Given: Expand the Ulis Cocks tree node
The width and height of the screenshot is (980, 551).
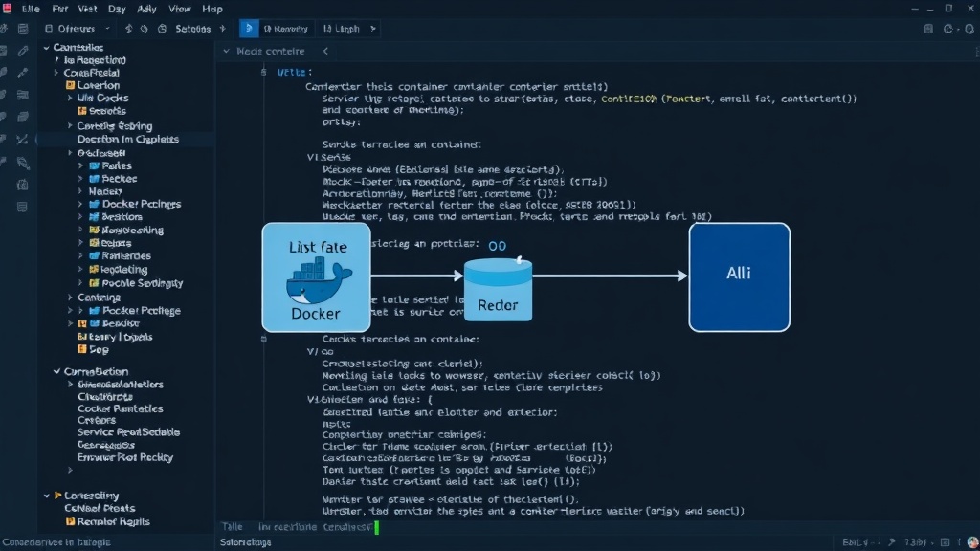Looking at the screenshot, I should coord(70,99).
